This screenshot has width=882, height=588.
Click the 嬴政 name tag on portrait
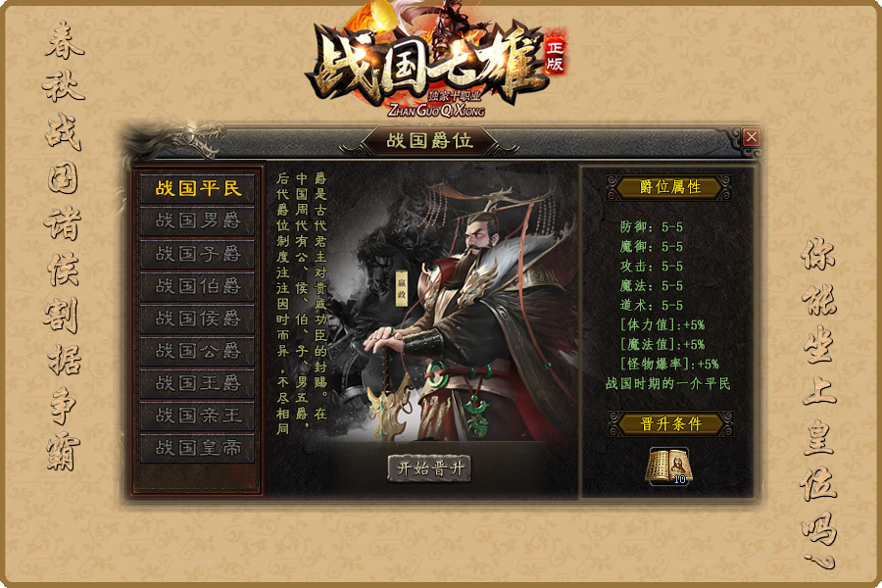click(402, 289)
